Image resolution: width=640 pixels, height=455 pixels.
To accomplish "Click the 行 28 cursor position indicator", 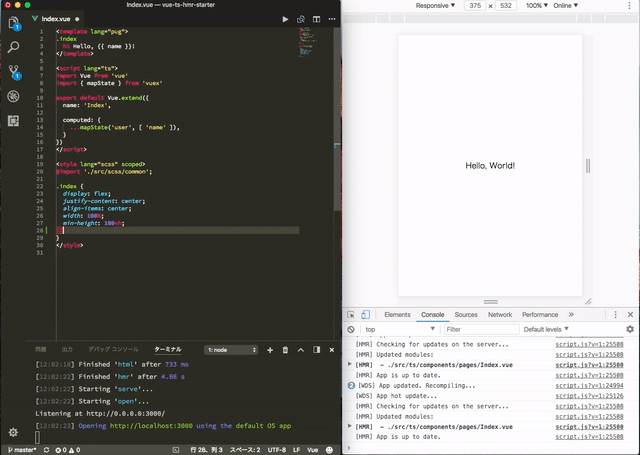I will 207,450.
